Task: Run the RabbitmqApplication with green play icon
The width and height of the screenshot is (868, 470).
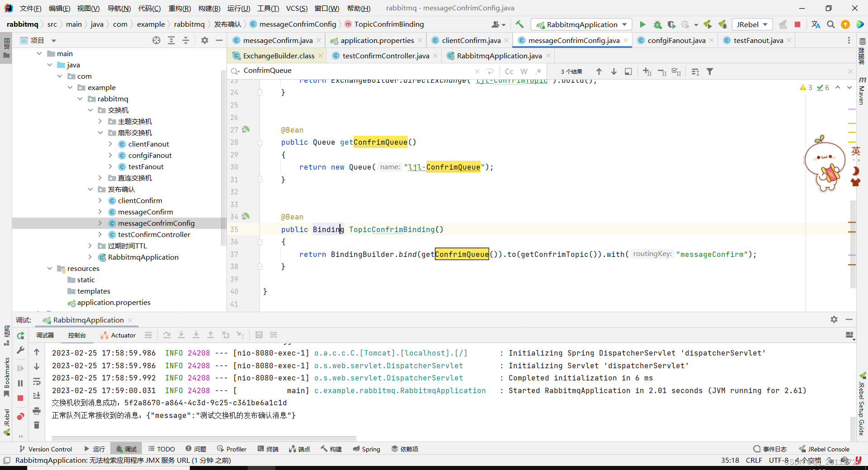Action: tap(642, 24)
